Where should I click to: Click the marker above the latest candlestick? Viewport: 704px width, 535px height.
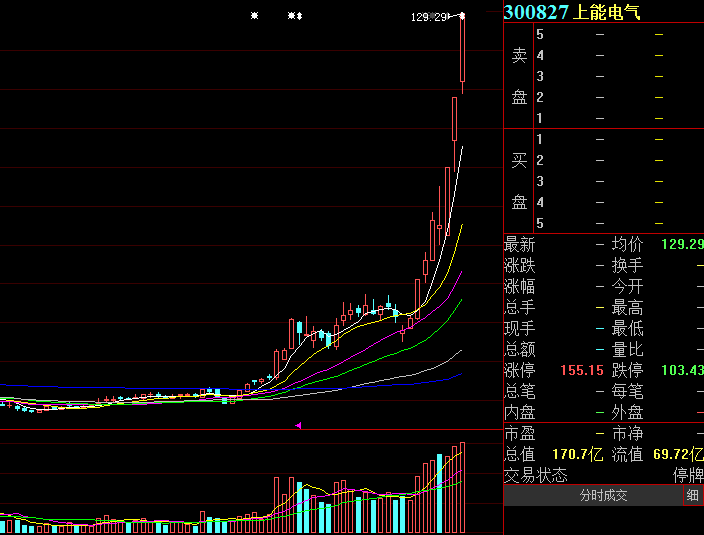[462, 16]
